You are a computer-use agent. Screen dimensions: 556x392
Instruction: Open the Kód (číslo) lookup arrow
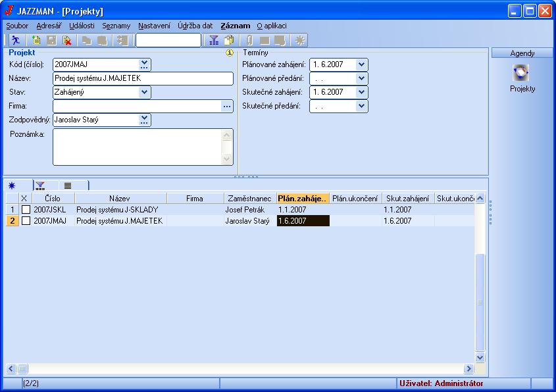[x=144, y=64]
